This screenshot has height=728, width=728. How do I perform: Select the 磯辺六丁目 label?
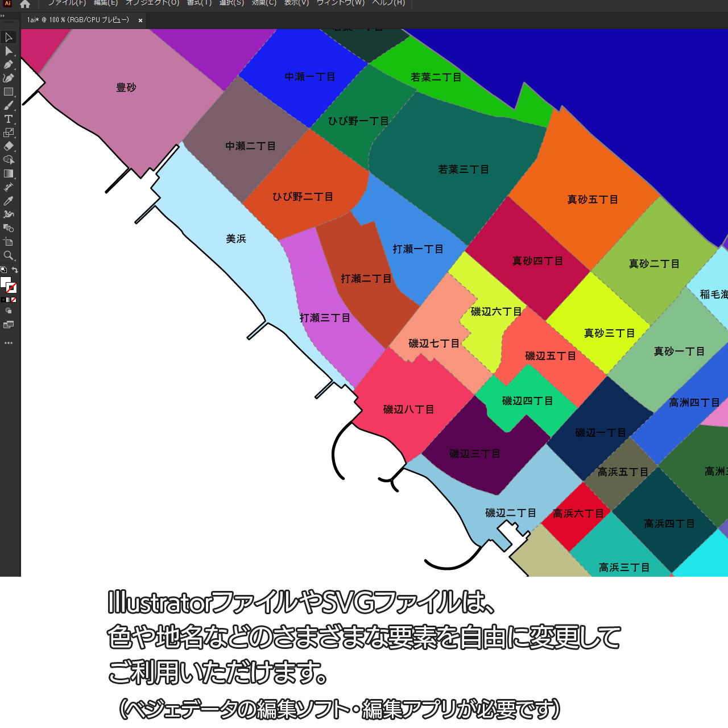(x=496, y=312)
